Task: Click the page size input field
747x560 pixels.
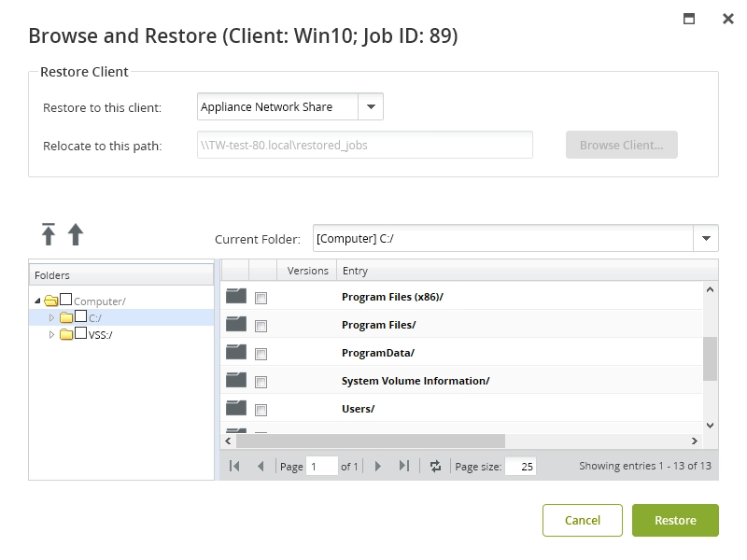Action: pyautogui.click(x=520, y=466)
